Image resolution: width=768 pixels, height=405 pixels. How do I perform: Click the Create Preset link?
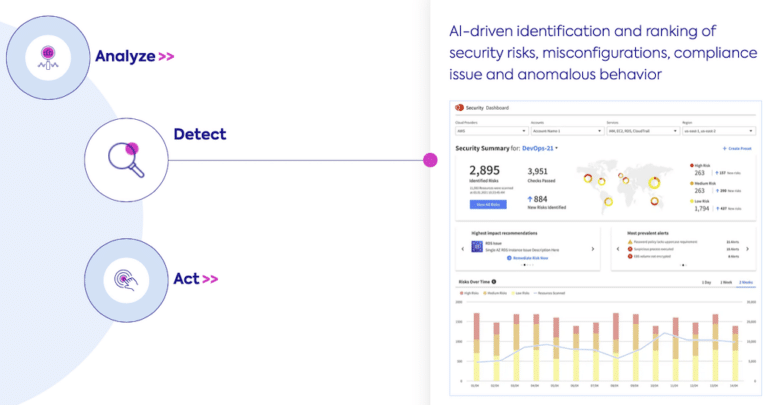[737, 148]
